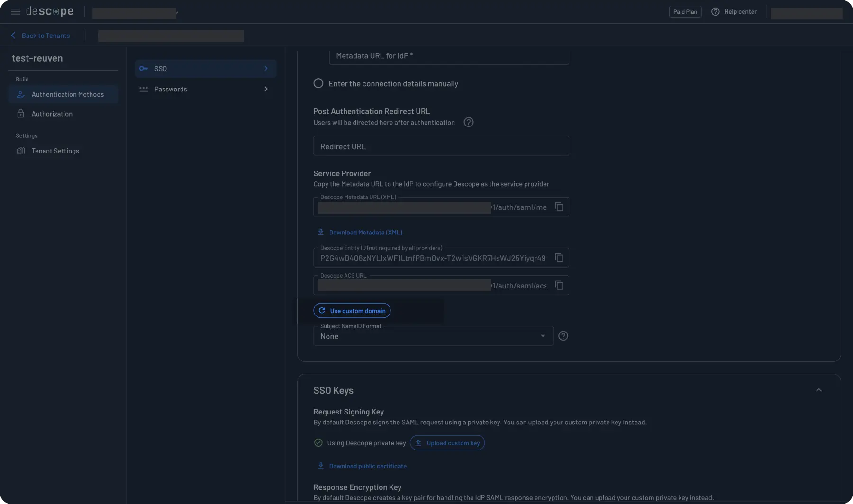The image size is (853, 504).
Task: Open the Subject NameID Format dropdown
Action: click(542, 336)
